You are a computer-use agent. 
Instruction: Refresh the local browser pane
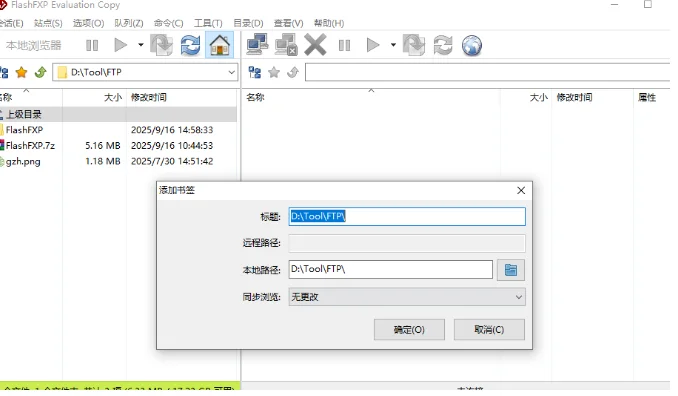pyautogui.click(x=190, y=45)
